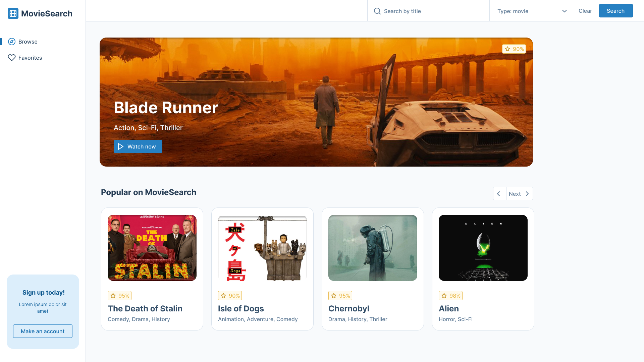The height and width of the screenshot is (362, 644).
Task: Select the Browse compass icon
Action: (x=11, y=41)
